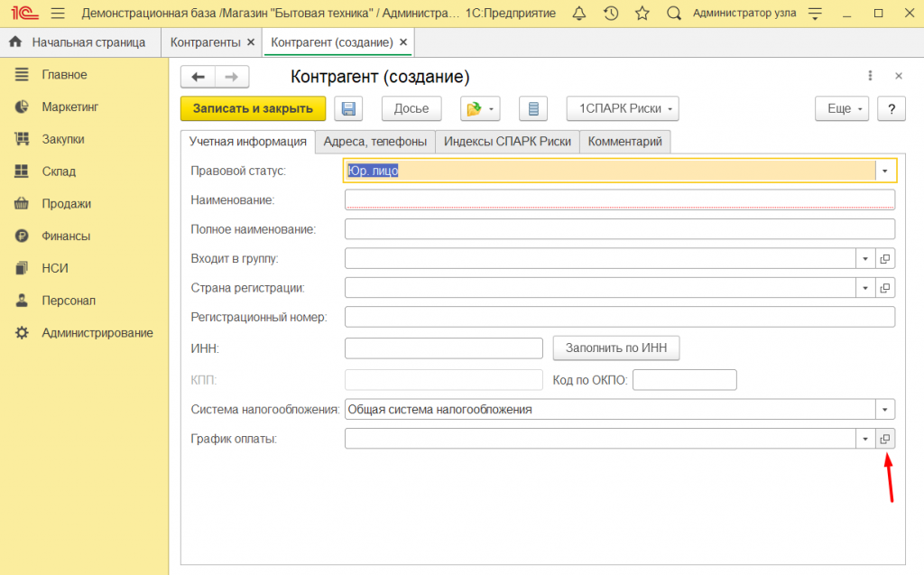
Task: Open the create-based-on folder dropdown
Action: [x=480, y=108]
